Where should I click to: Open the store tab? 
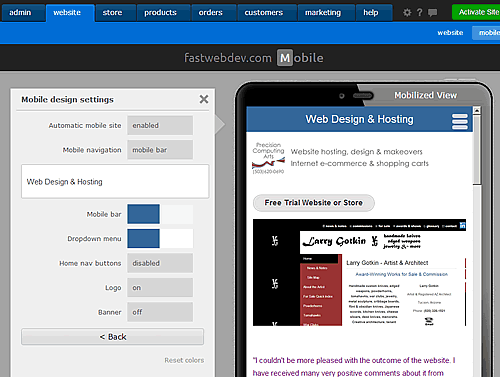[x=116, y=13]
